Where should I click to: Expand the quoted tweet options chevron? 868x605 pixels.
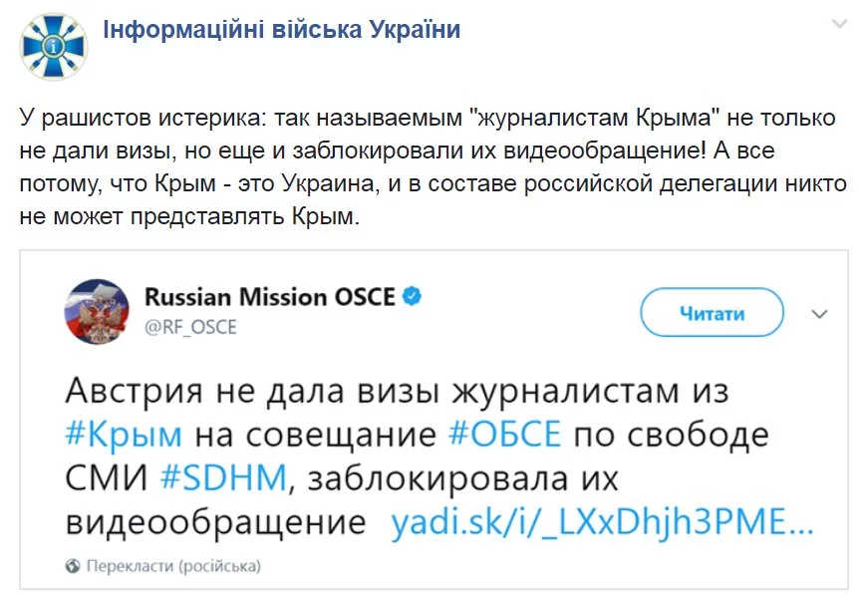click(x=820, y=314)
